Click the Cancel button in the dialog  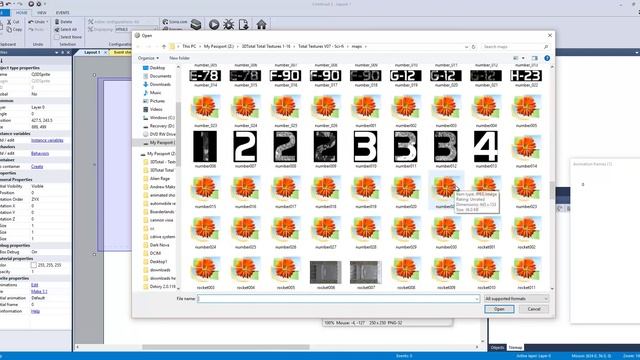click(x=534, y=309)
